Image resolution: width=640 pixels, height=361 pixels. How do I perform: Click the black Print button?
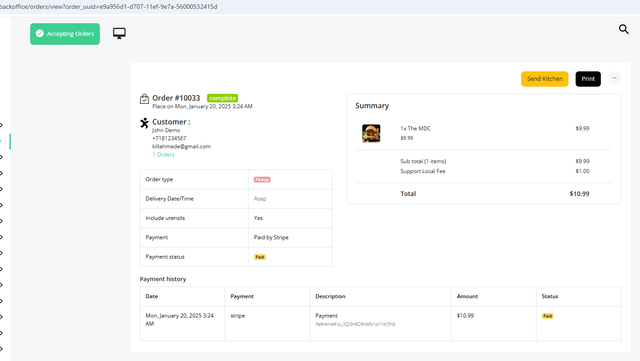coord(588,79)
